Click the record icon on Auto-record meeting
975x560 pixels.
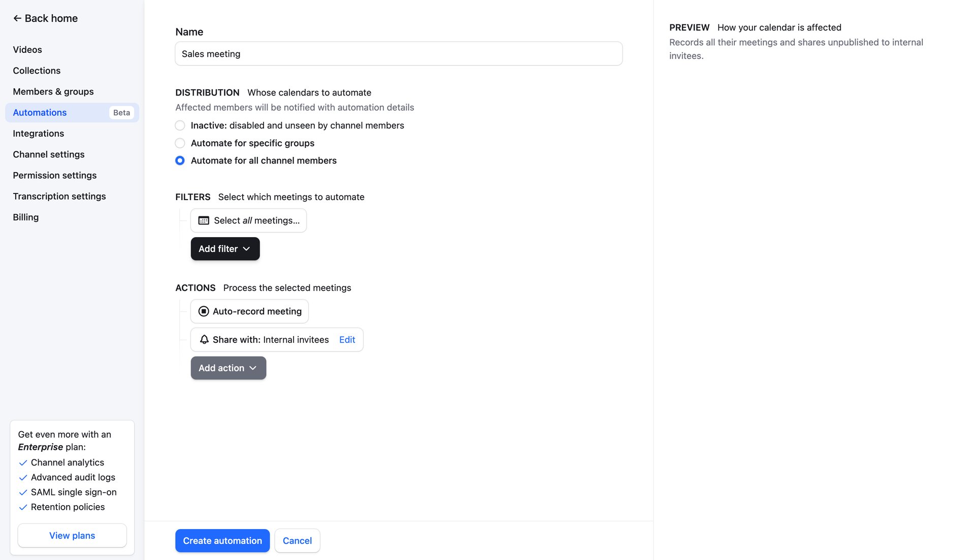click(203, 311)
